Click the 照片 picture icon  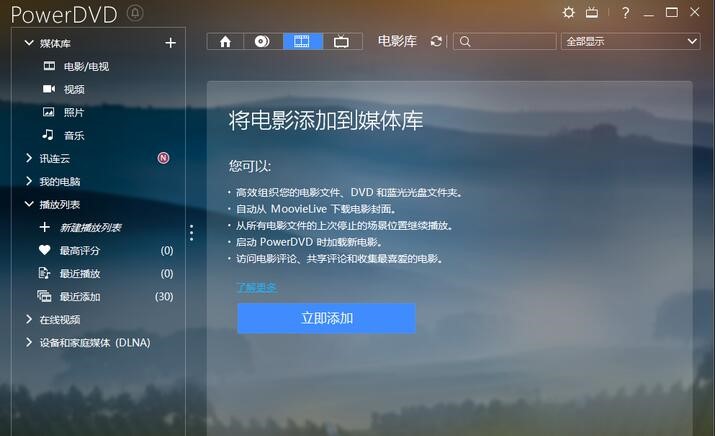click(49, 112)
